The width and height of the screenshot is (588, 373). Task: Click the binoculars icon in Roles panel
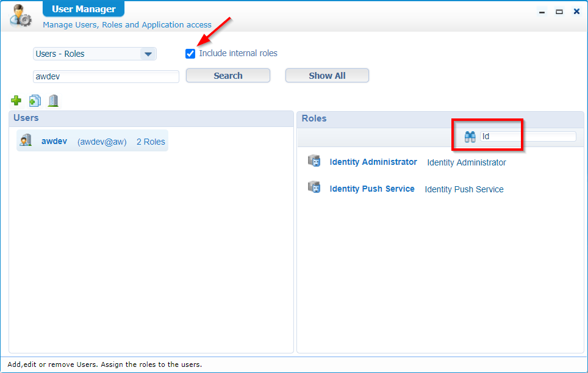(470, 137)
